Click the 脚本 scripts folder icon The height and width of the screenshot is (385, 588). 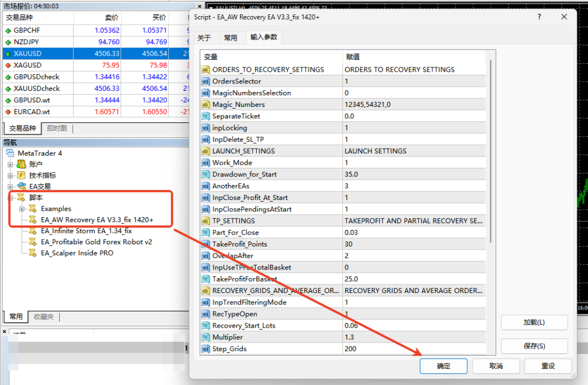[x=21, y=197]
